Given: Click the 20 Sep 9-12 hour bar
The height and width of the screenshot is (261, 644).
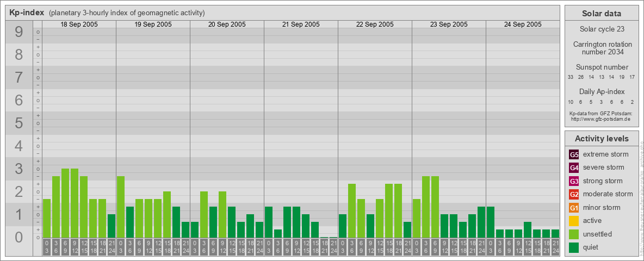Looking at the screenshot, I should 222,215.
